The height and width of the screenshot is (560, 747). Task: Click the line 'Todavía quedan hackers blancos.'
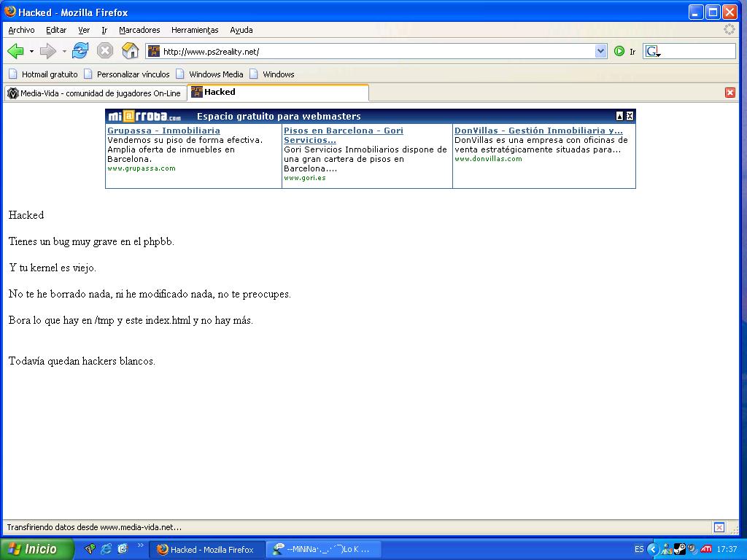[x=82, y=361]
